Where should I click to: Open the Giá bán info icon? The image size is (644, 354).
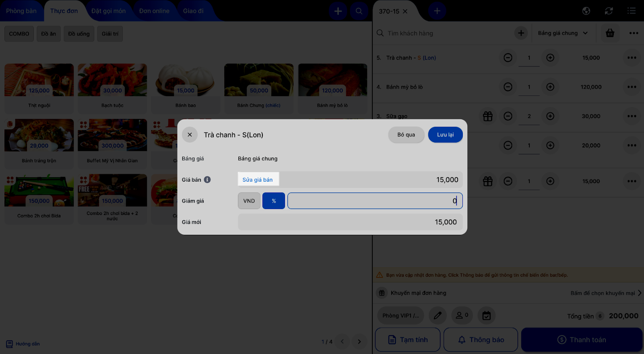tap(207, 180)
